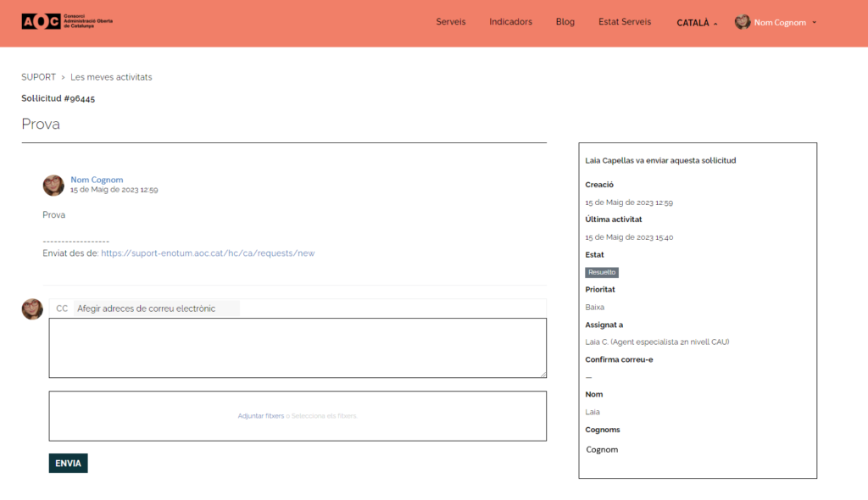Click the CC email address field
This screenshot has width=868, height=500.
tap(157, 308)
